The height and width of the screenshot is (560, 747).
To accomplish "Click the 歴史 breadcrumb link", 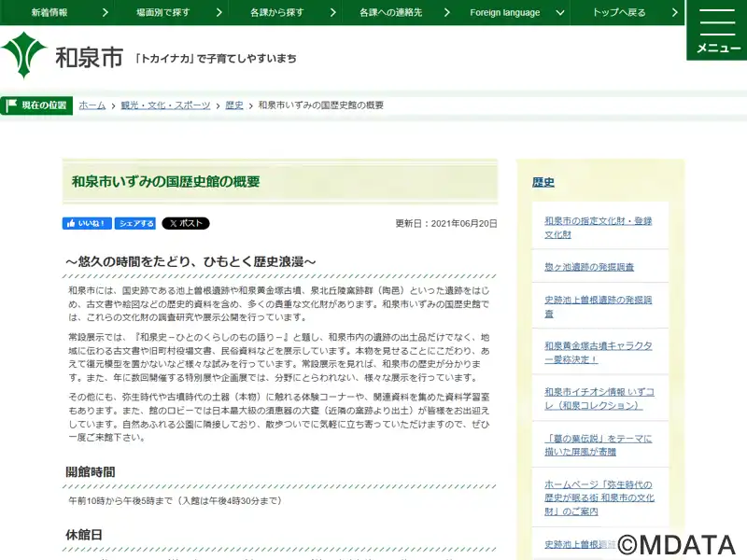I will pyautogui.click(x=234, y=105).
